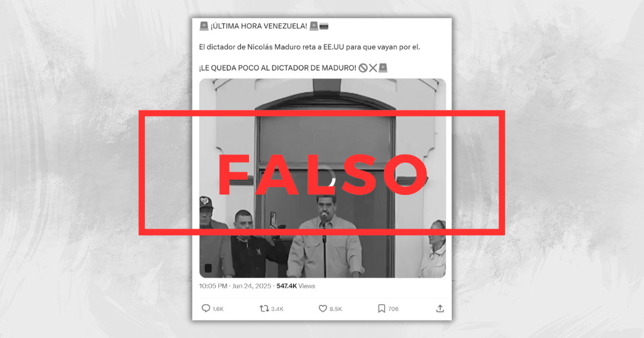Image resolution: width=644 pixels, height=338 pixels.
Task: Click the loading spinner in the video center
Action: coord(328,178)
